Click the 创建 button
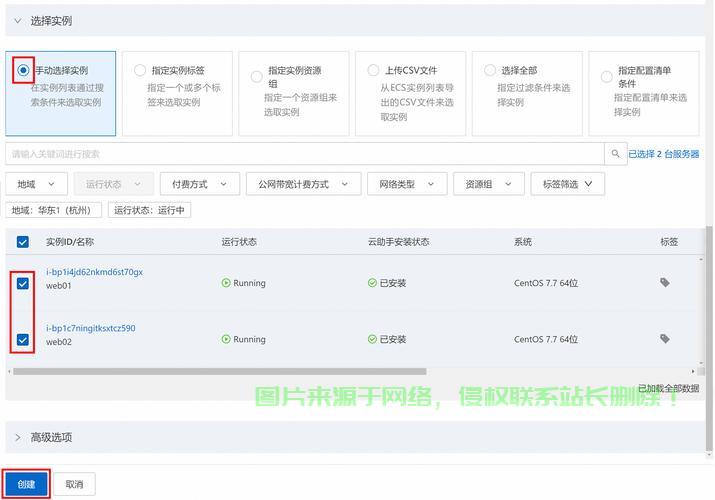Viewport: 715px width, 500px height. pyautogui.click(x=26, y=484)
